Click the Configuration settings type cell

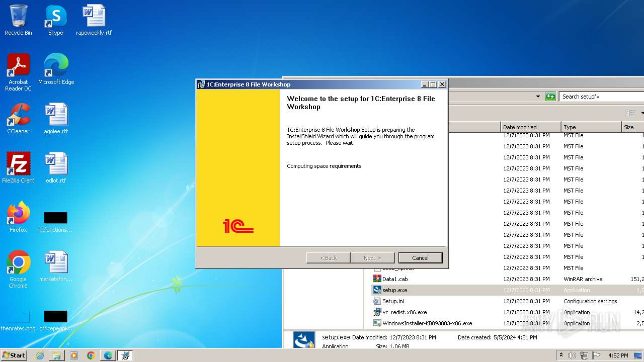(x=590, y=301)
